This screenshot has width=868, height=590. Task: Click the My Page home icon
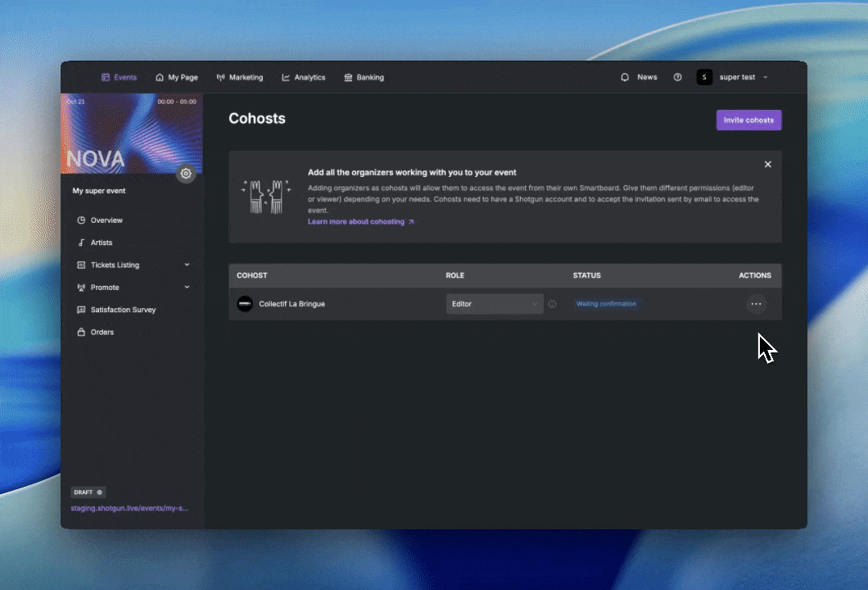tap(160, 78)
